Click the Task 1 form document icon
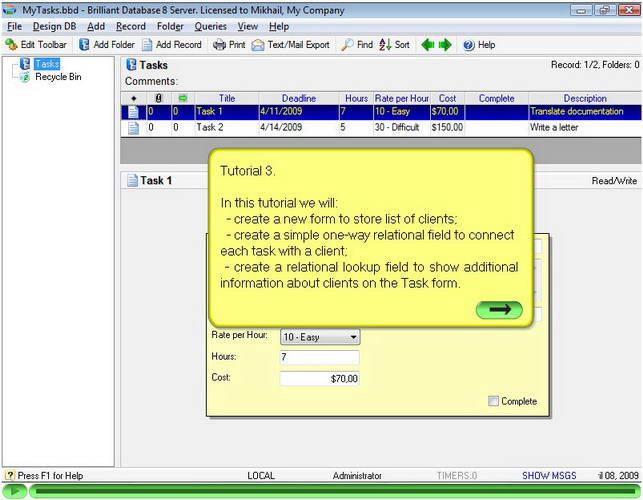 point(132,180)
